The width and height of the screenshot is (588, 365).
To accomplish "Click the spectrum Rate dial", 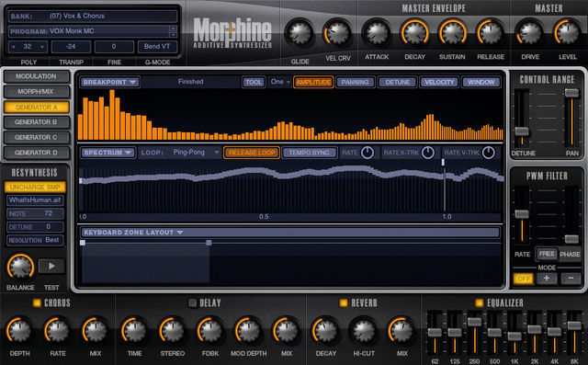I will pyautogui.click(x=367, y=153).
